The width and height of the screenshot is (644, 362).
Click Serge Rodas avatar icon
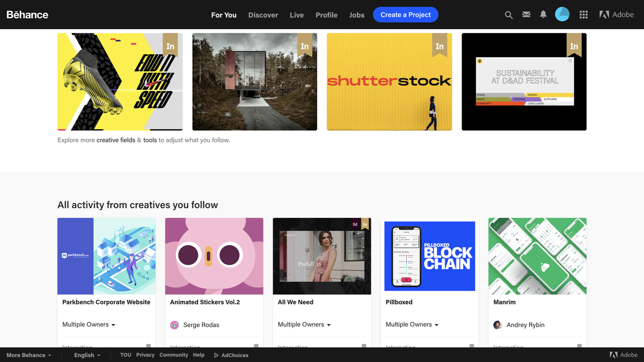click(x=174, y=325)
